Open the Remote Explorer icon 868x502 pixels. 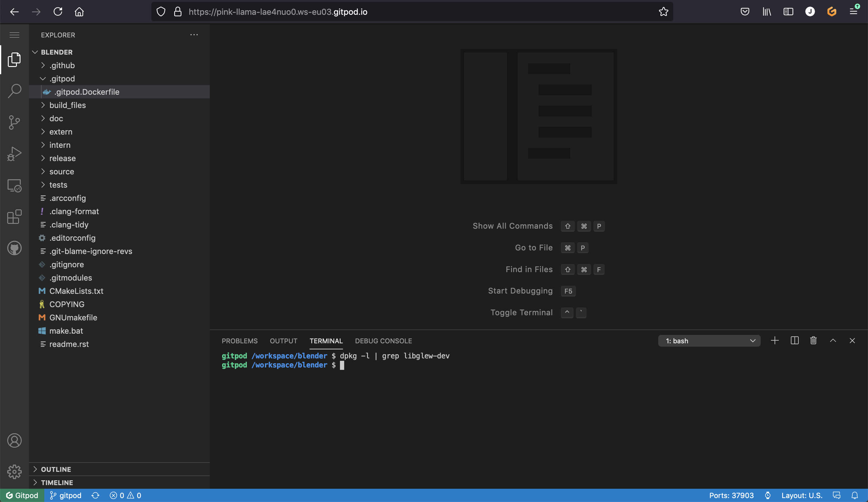pyautogui.click(x=14, y=185)
